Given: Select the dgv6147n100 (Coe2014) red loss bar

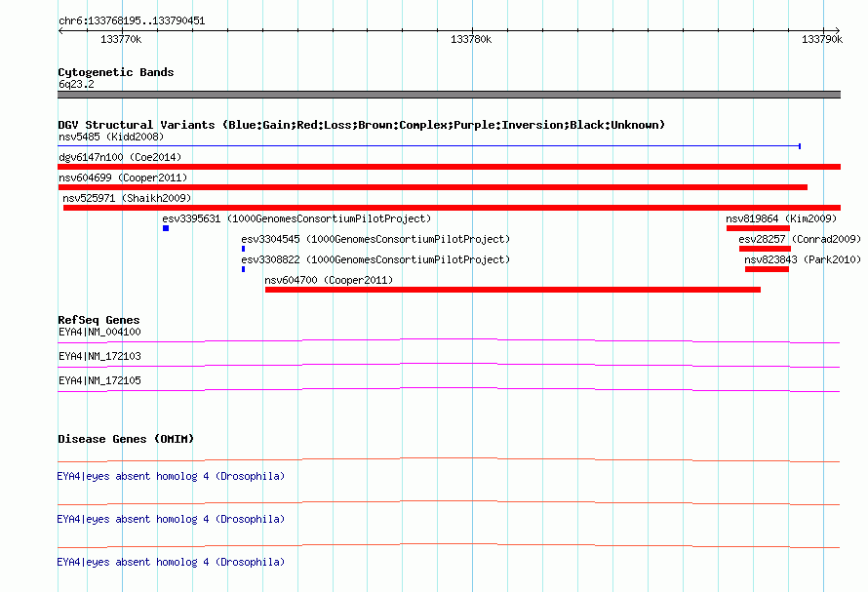Looking at the screenshot, I should (x=449, y=167).
